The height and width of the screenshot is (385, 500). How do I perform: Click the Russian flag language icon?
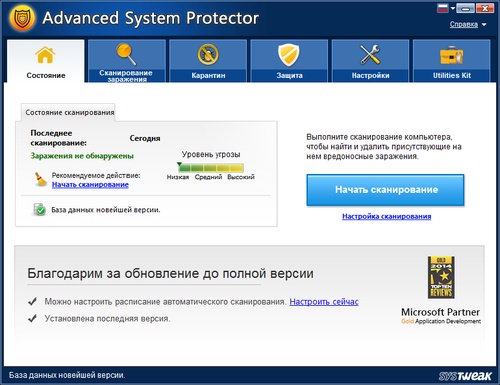[x=443, y=8]
